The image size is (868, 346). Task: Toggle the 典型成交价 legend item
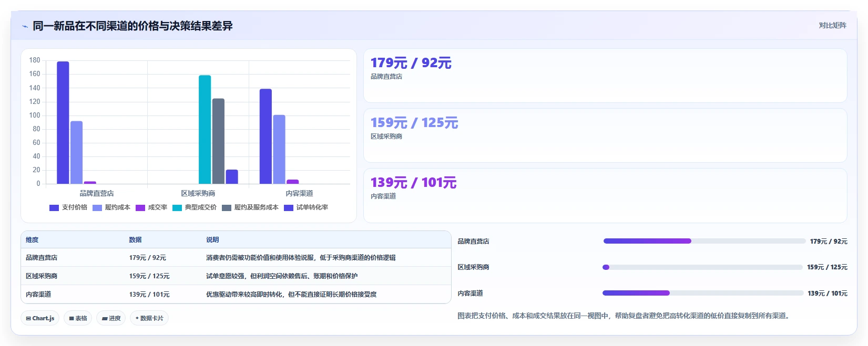pos(195,207)
